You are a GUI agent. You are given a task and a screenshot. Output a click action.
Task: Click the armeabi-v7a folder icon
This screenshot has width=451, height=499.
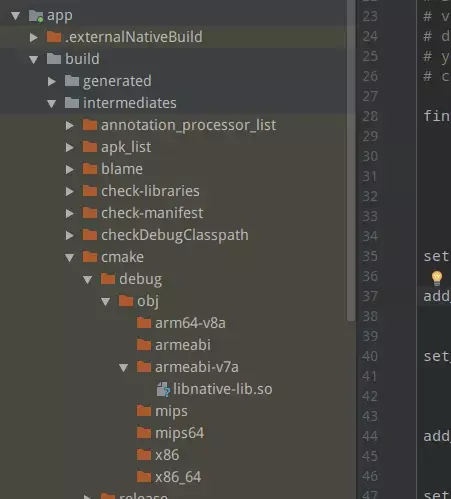(144, 367)
